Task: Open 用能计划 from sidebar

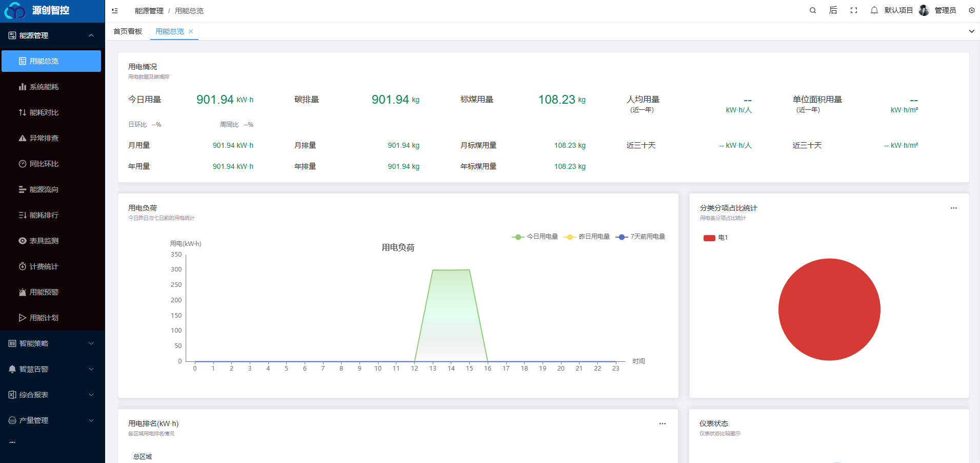Action: click(x=51, y=318)
